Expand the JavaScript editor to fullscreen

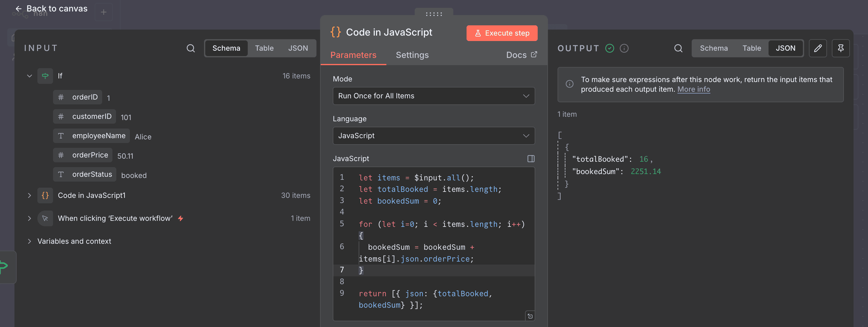[530, 316]
